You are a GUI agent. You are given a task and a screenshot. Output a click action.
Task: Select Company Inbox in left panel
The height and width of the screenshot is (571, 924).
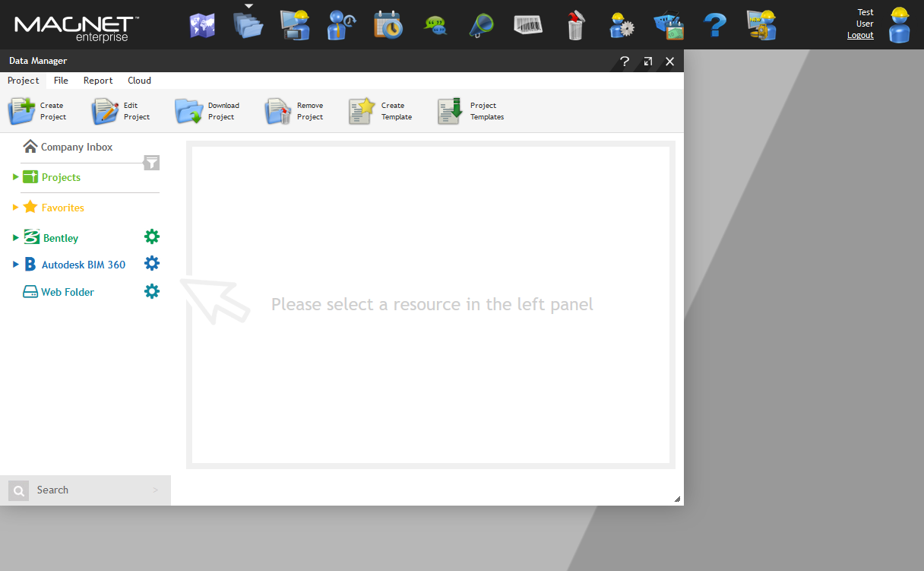[x=68, y=147]
